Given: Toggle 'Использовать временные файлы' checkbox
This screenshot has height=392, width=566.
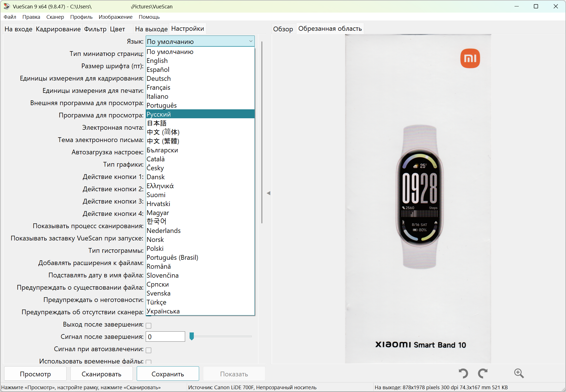Looking at the screenshot, I should pos(148,362).
